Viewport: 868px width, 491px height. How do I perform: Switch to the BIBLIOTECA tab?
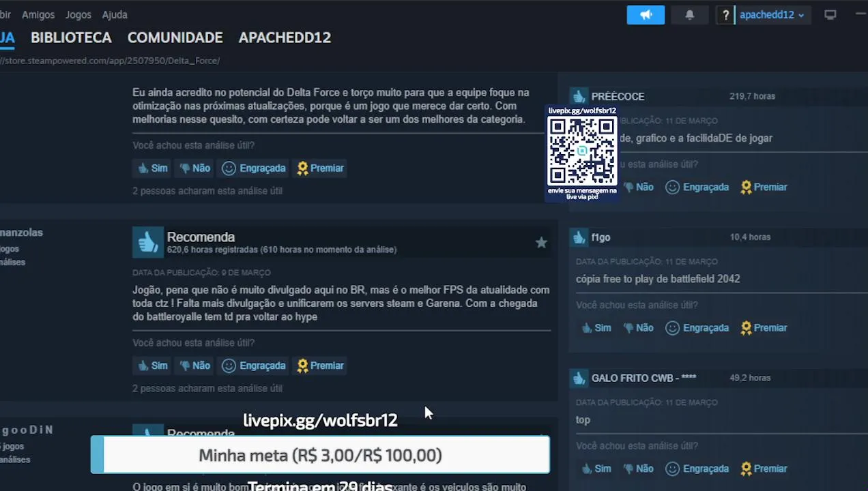pos(71,38)
